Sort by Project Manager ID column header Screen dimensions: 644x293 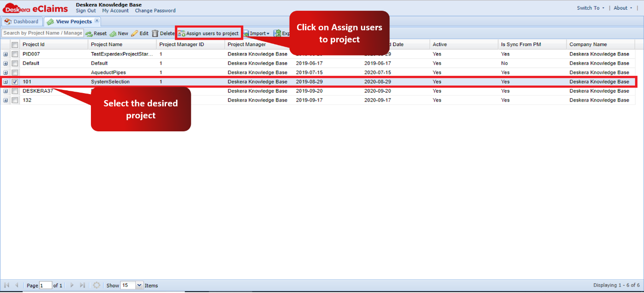tap(190, 44)
